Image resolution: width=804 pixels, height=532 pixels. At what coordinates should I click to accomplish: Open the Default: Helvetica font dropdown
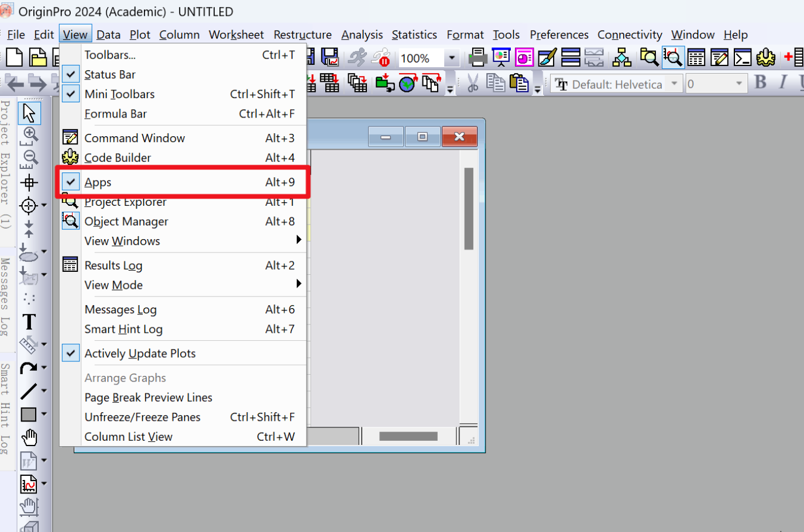[x=675, y=84]
